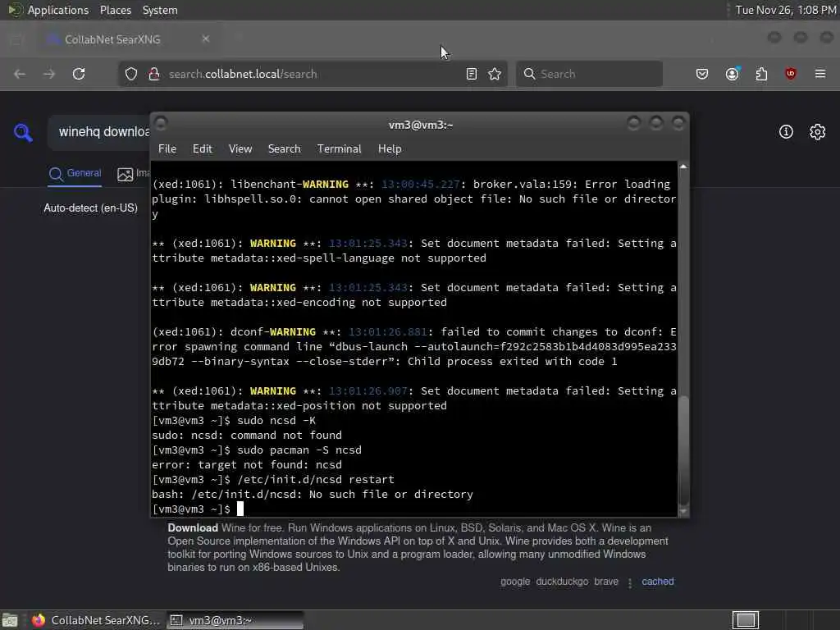Image resolution: width=840 pixels, height=630 pixels.
Task: Reload the SearXNG page
Action: pyautogui.click(x=79, y=74)
